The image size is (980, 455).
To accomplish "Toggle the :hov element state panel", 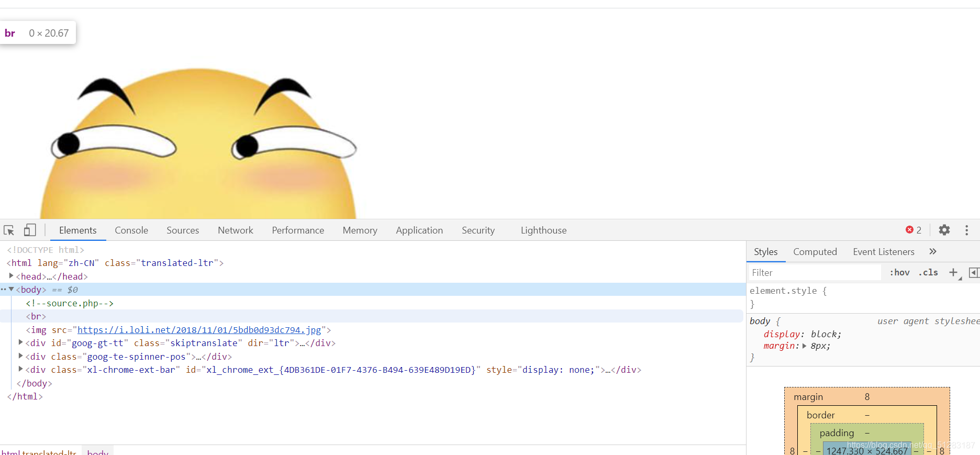I will coord(899,272).
